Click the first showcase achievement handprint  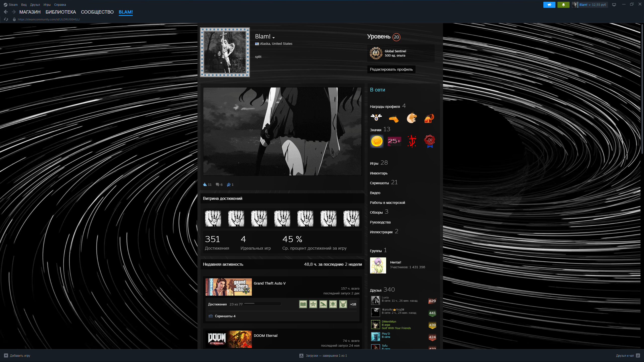click(213, 218)
